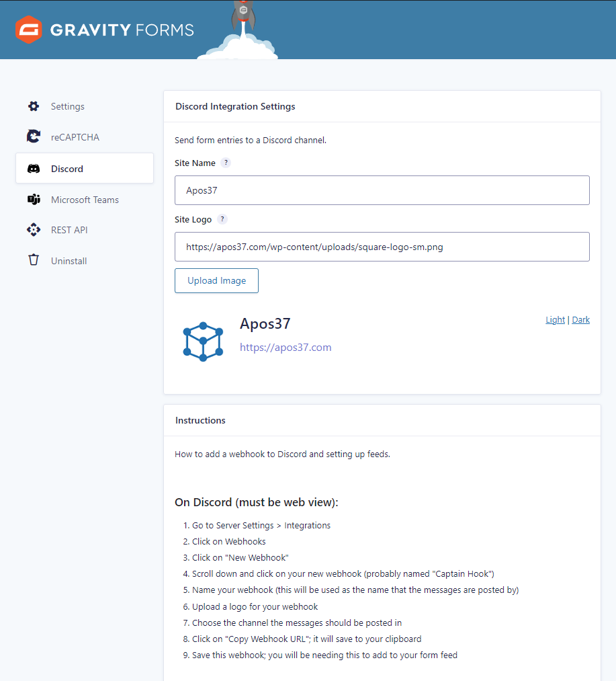Screen dimensions: 616x681
Task: Open the https://apos37.com link in preview
Action: pos(285,347)
